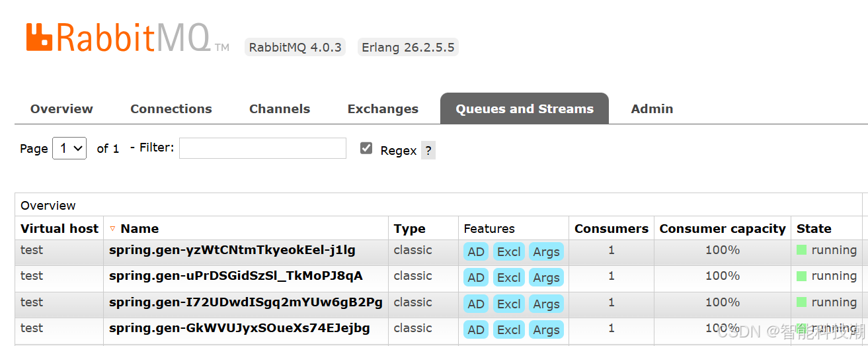
Task: Go to the Exchanges tab
Action: point(383,109)
